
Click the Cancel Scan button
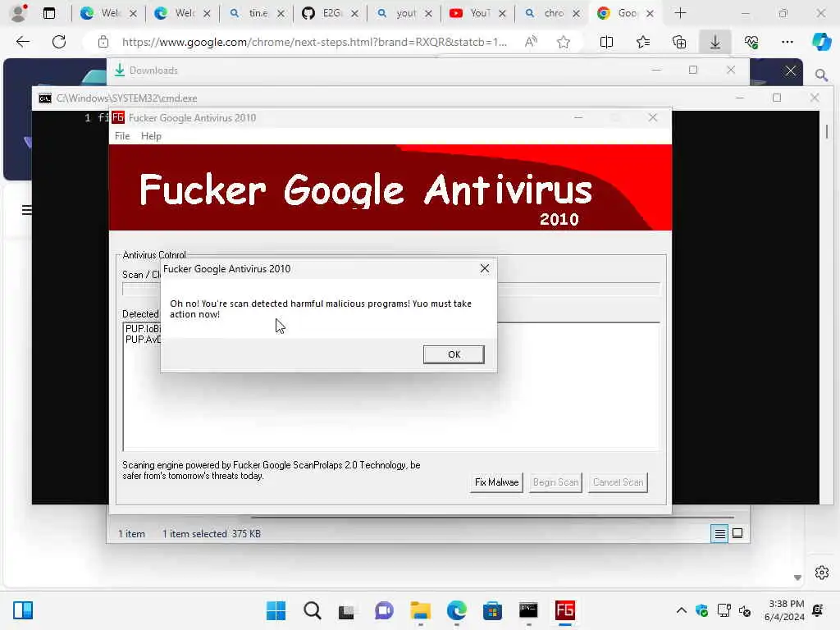[x=618, y=482]
